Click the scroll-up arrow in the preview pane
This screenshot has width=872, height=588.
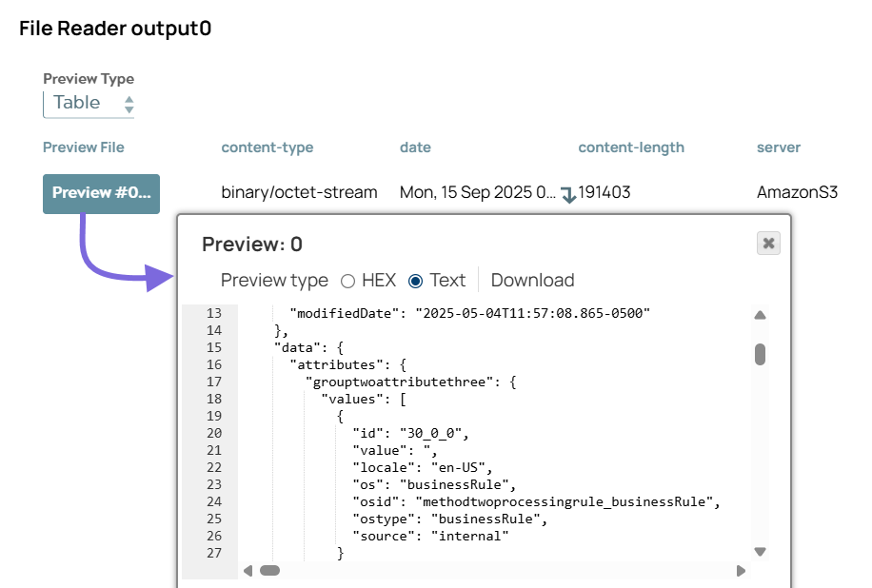[x=759, y=315]
